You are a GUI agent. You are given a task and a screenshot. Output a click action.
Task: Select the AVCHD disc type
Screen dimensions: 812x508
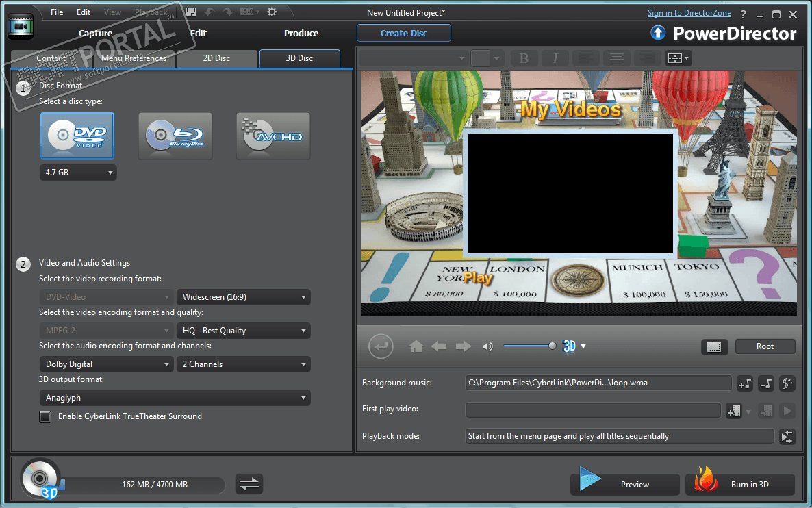click(x=273, y=136)
